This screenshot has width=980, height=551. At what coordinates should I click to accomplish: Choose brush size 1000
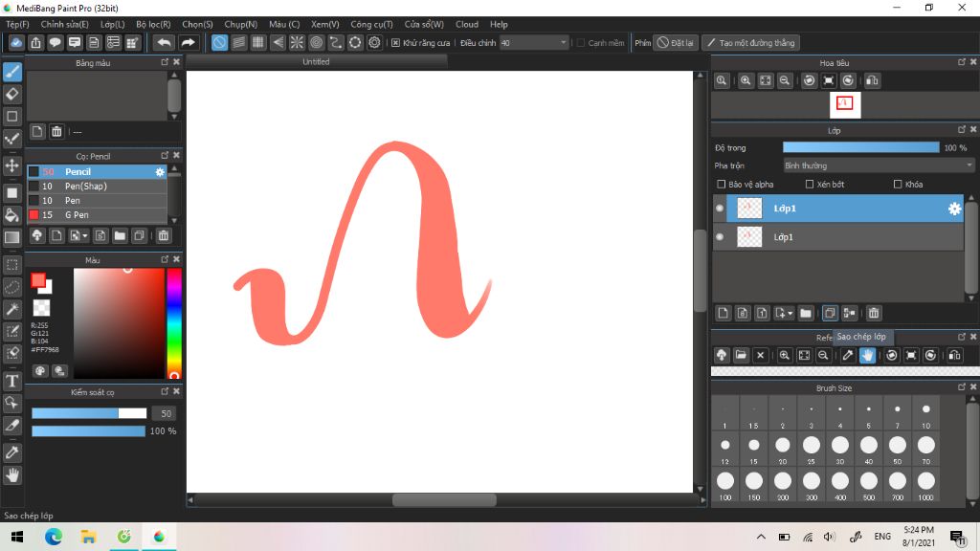coord(925,485)
